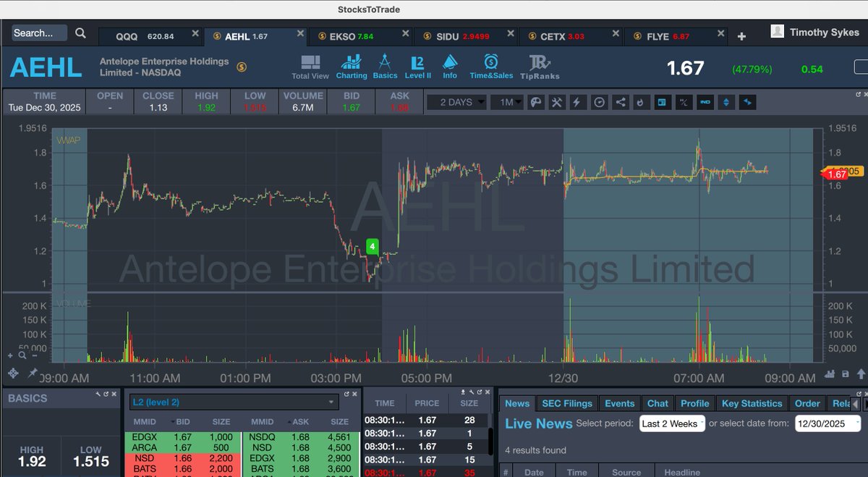Toggle the percent change display on chart
868x477 pixels.
point(683,102)
